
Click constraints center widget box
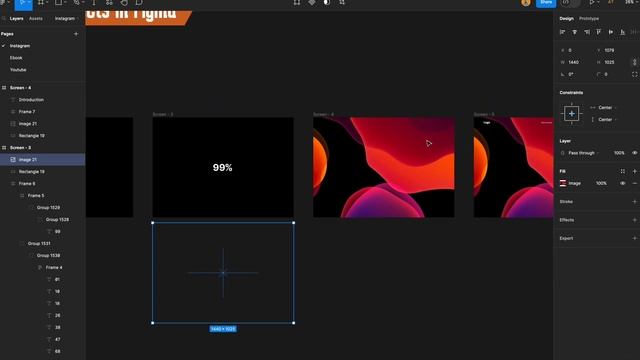tap(571, 113)
